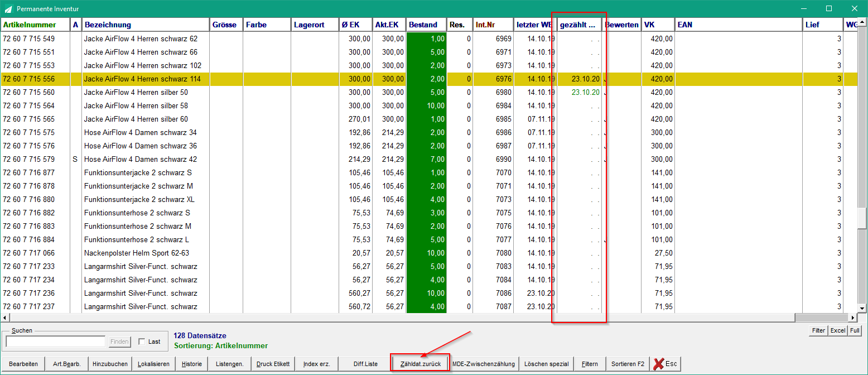Select row Nackenpolster Helm Sport 62-63

(x=429, y=253)
